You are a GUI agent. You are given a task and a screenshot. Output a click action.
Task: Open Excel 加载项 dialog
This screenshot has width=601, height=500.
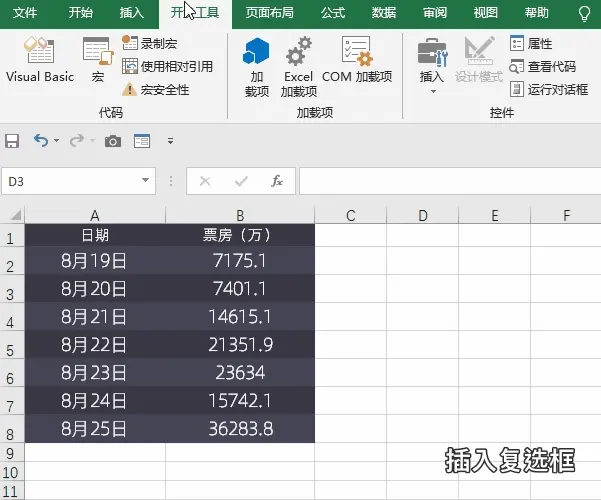point(299,67)
